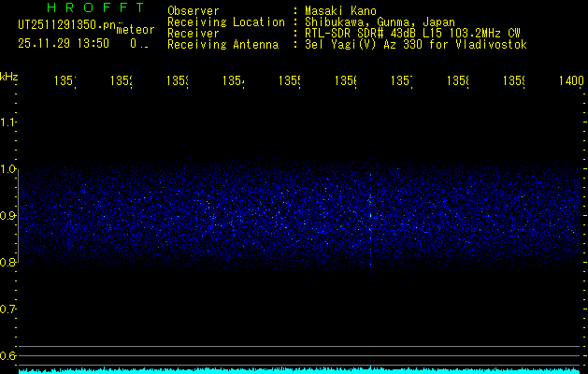Click the 1.1 kHz frequency tick
588x374 pixels.
(x=8, y=122)
